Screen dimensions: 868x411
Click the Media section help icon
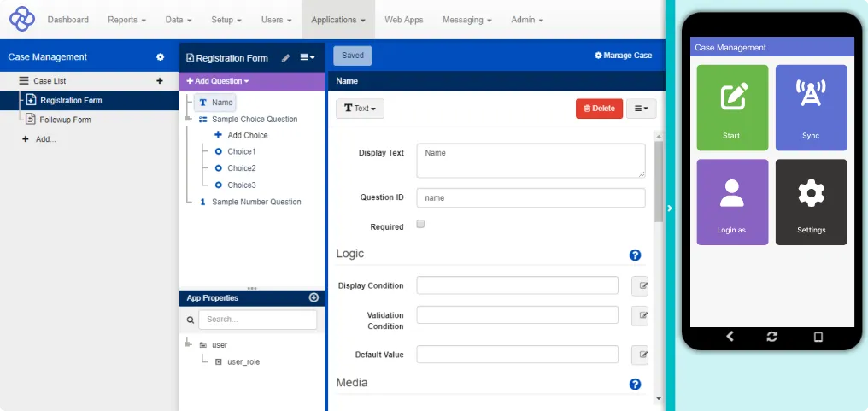(x=635, y=384)
